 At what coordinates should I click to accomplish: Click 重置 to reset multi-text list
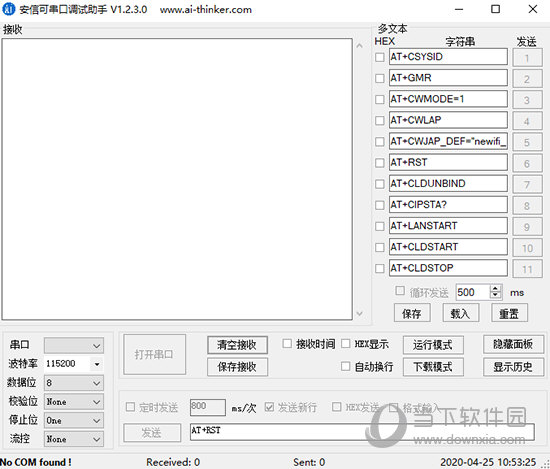pos(509,313)
